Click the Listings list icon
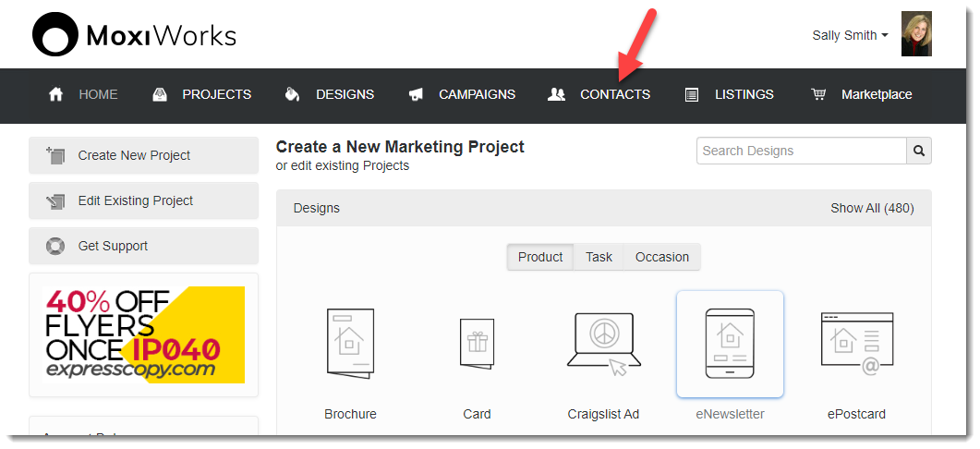 pos(691,95)
